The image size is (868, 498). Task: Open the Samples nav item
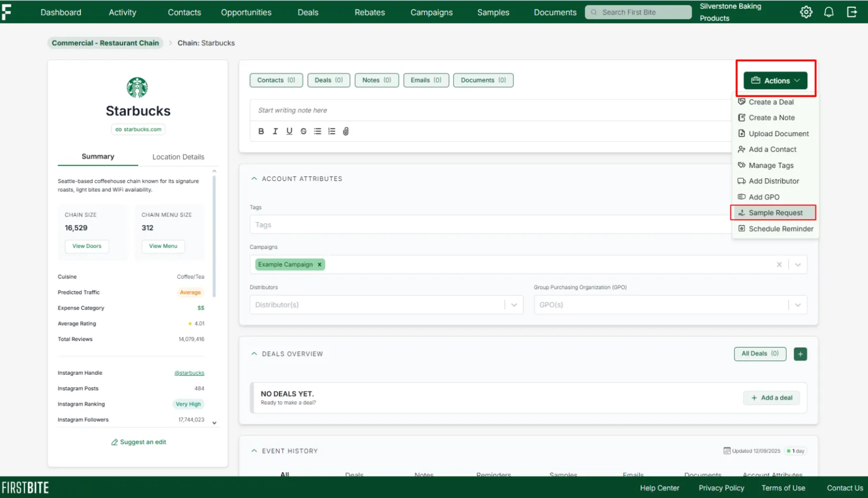tap(493, 12)
